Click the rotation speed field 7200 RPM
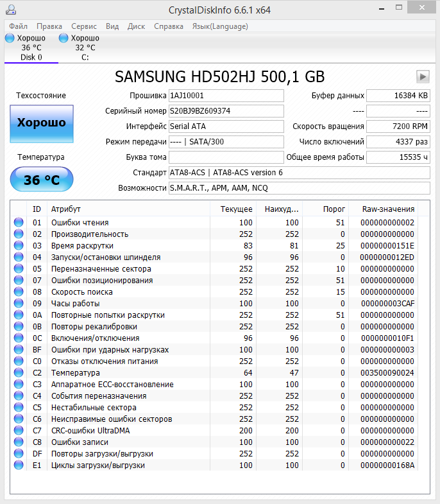Viewport: 440px width, 504px height. tap(398, 126)
